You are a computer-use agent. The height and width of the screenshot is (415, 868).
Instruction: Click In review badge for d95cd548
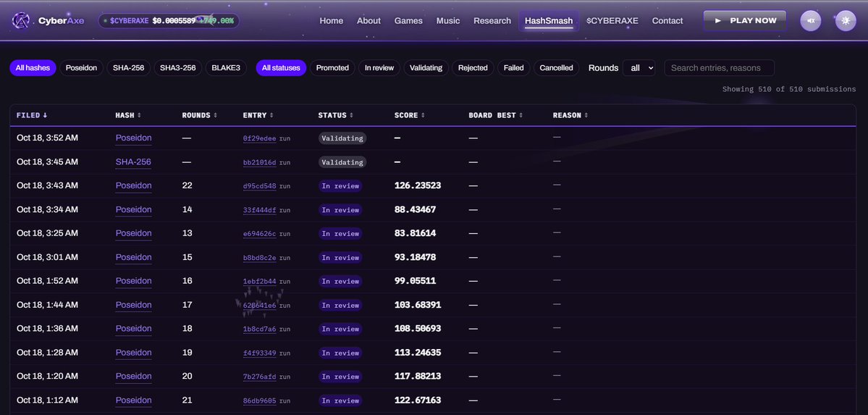tap(340, 186)
